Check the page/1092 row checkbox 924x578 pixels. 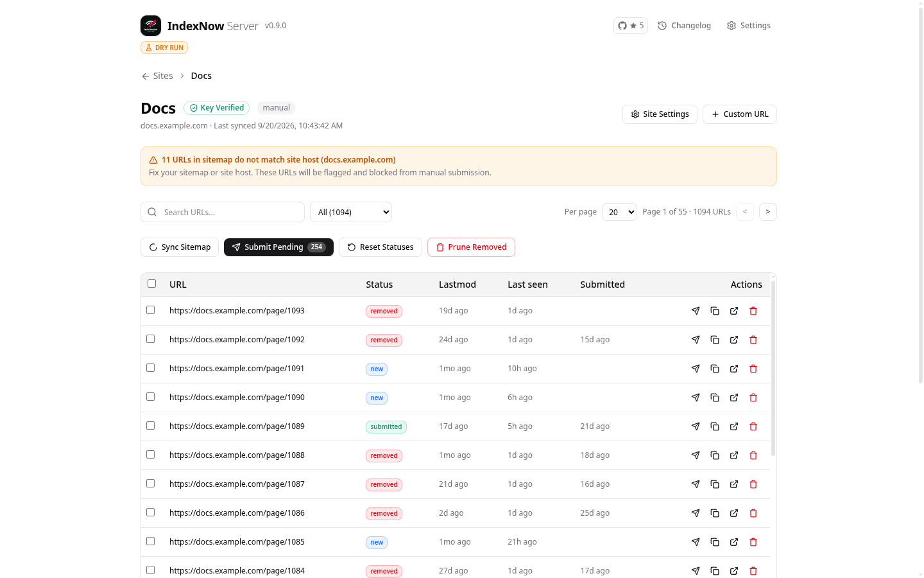tap(151, 339)
